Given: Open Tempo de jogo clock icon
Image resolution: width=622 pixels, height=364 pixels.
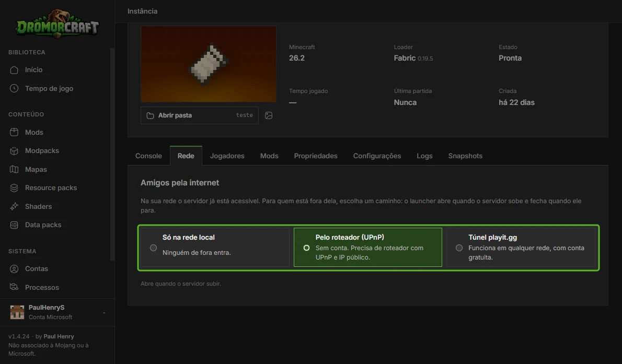Looking at the screenshot, I should [14, 88].
